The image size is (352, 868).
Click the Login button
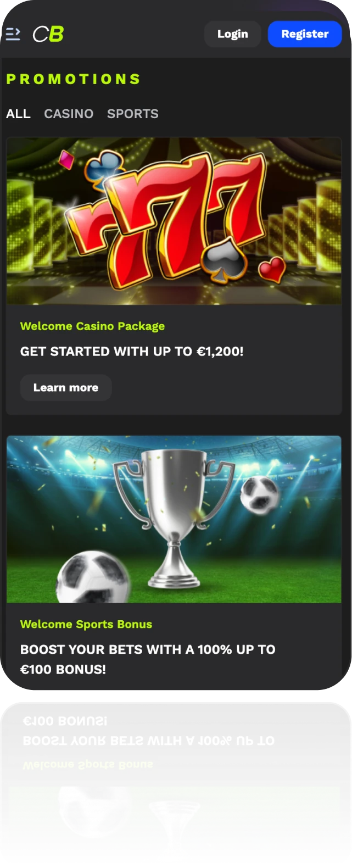point(233,34)
